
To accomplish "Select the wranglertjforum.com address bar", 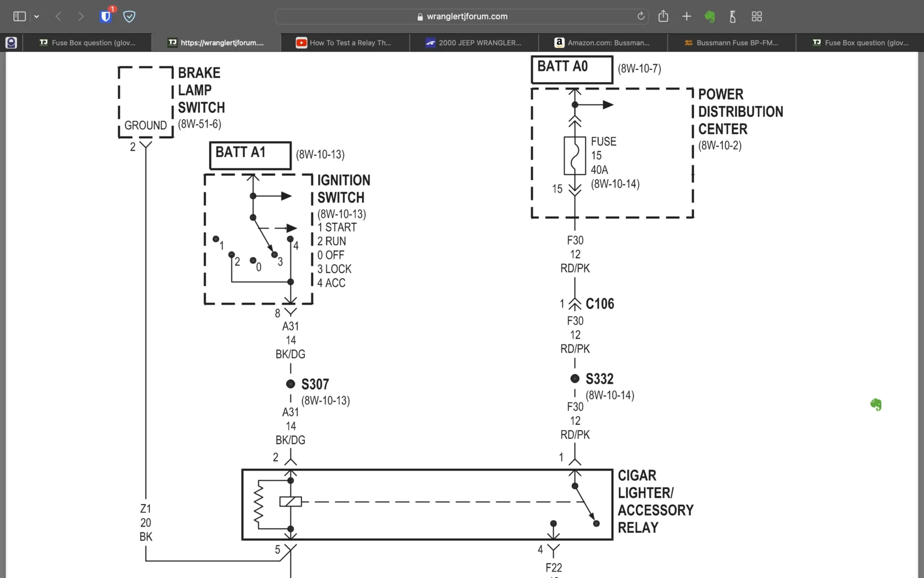I will (462, 16).
